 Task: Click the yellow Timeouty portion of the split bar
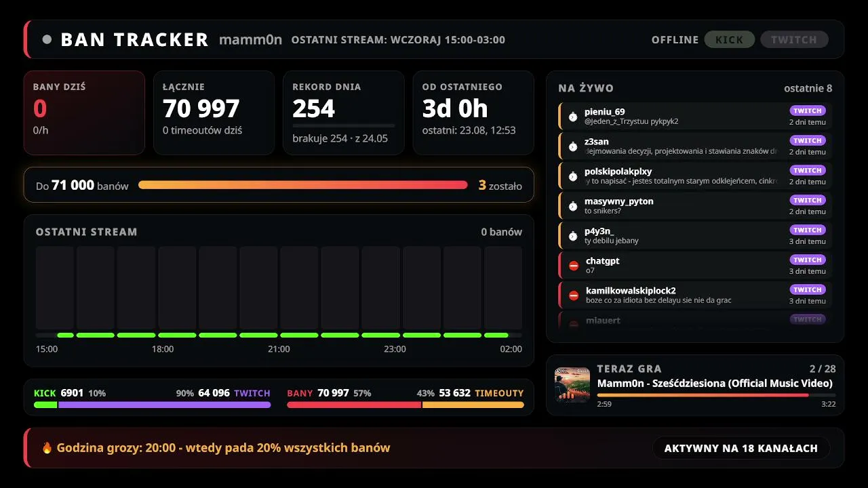click(x=473, y=405)
